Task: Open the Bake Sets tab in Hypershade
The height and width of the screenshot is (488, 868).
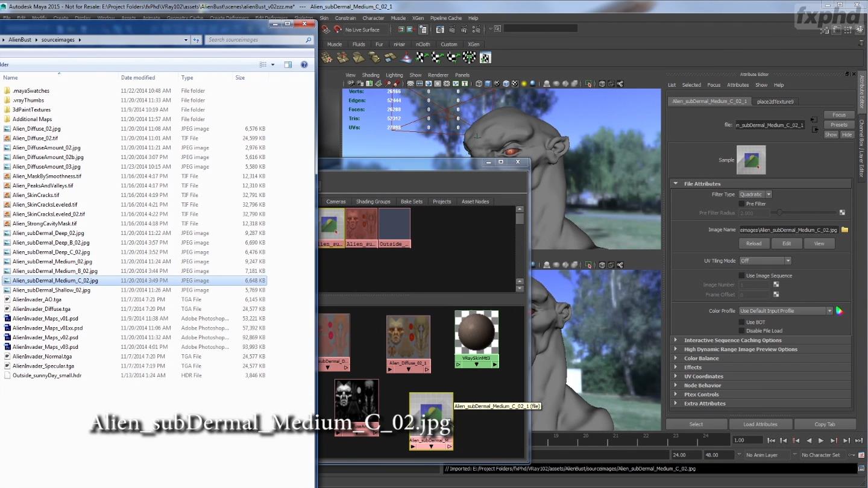Action: pyautogui.click(x=412, y=201)
